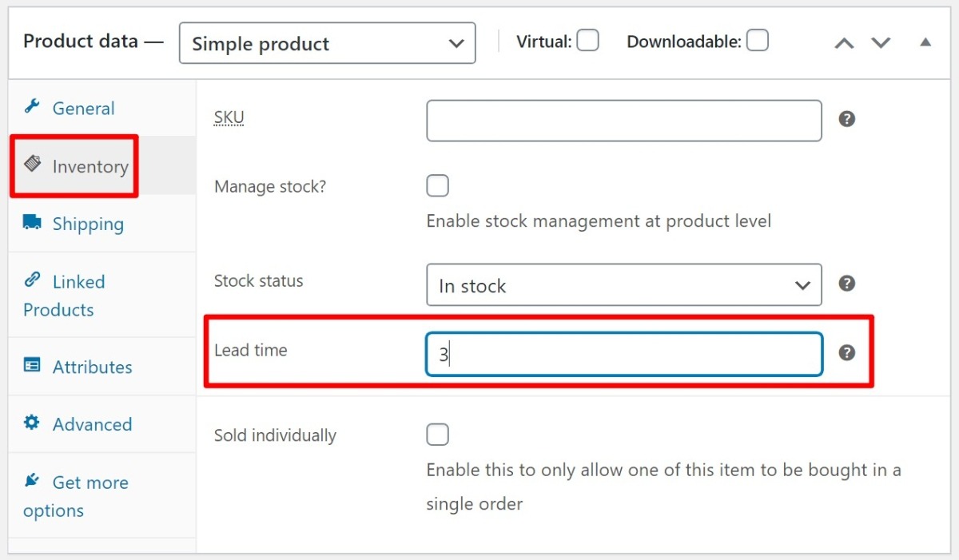The image size is (959, 560).
Task: Click the Lead time help icon
Action: click(847, 352)
